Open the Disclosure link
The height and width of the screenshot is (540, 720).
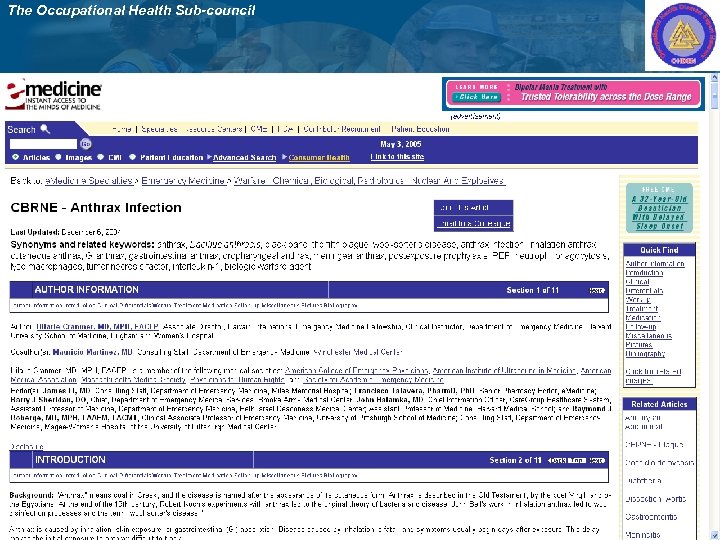tap(27, 446)
